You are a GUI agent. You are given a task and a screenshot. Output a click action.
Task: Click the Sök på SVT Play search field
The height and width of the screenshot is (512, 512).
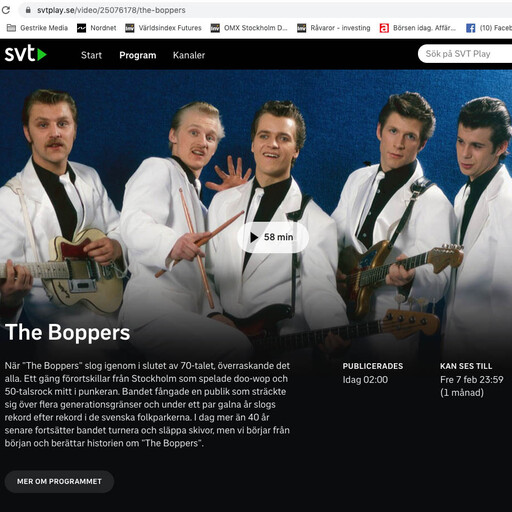click(465, 54)
